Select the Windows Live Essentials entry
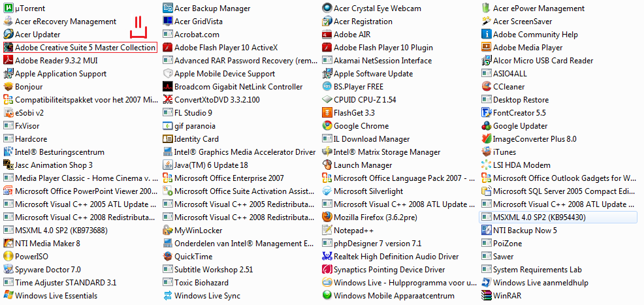644x305 pixels. click(x=50, y=296)
